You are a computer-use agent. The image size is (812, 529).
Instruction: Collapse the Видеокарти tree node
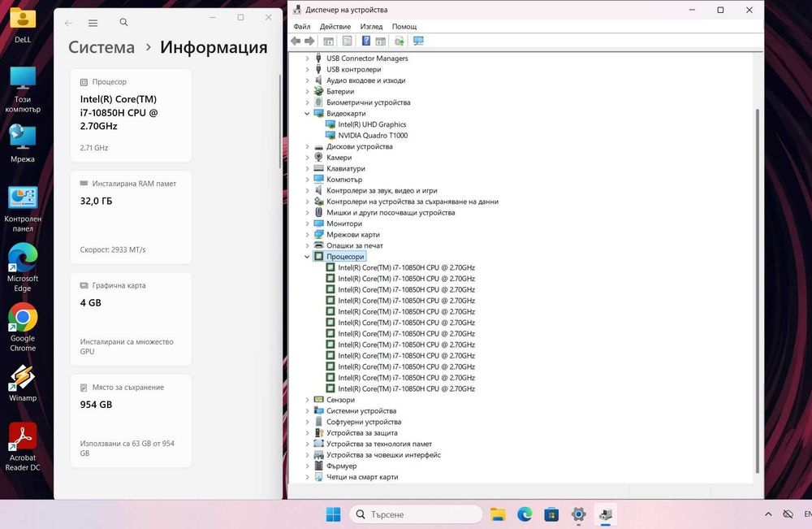coord(307,114)
